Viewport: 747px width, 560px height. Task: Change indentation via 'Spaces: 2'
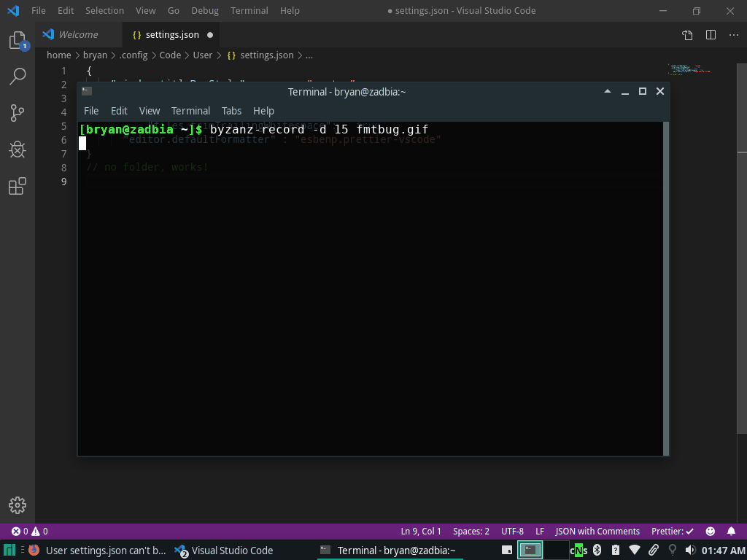pos(471,531)
